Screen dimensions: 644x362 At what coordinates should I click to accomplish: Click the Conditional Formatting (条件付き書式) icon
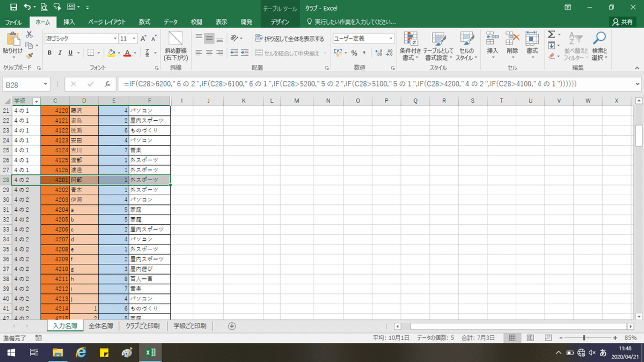411,39
